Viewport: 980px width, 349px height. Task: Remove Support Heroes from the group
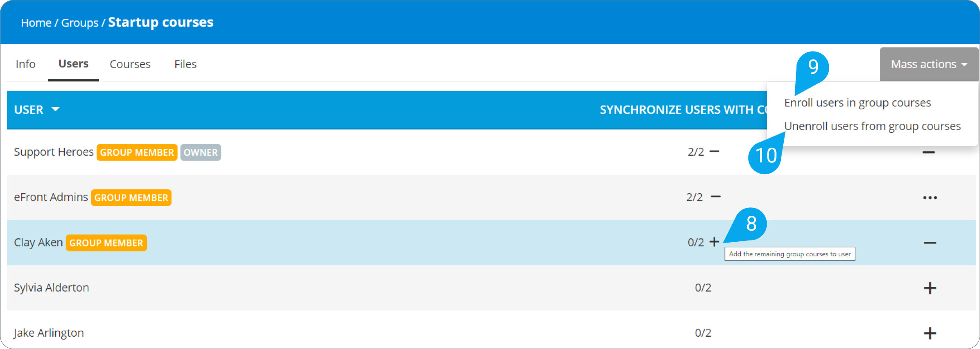pos(928,152)
